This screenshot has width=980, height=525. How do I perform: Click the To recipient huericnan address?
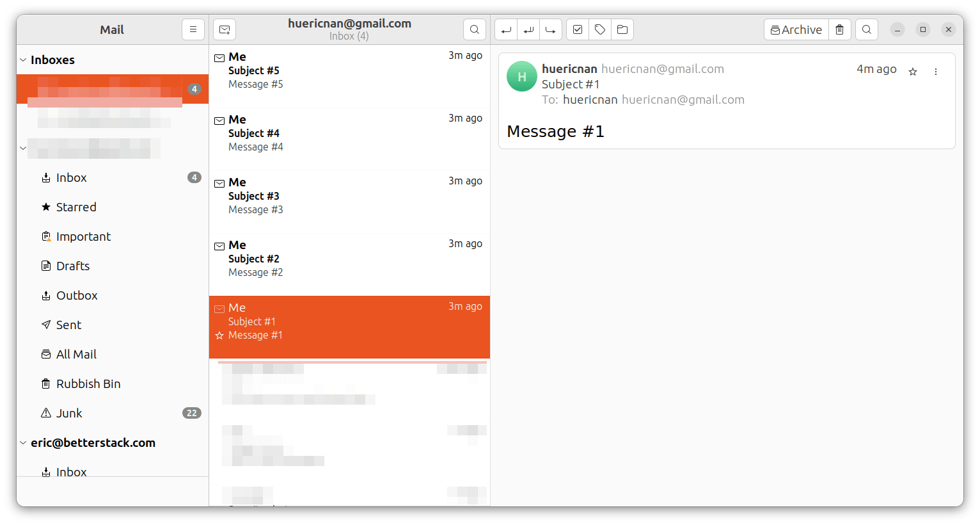point(654,99)
